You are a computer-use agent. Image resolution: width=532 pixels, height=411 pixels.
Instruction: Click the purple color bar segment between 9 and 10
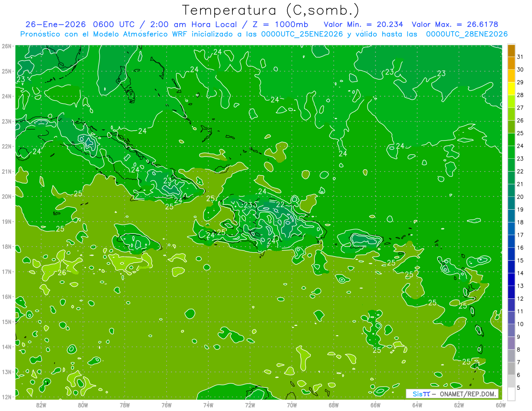coord(511,330)
